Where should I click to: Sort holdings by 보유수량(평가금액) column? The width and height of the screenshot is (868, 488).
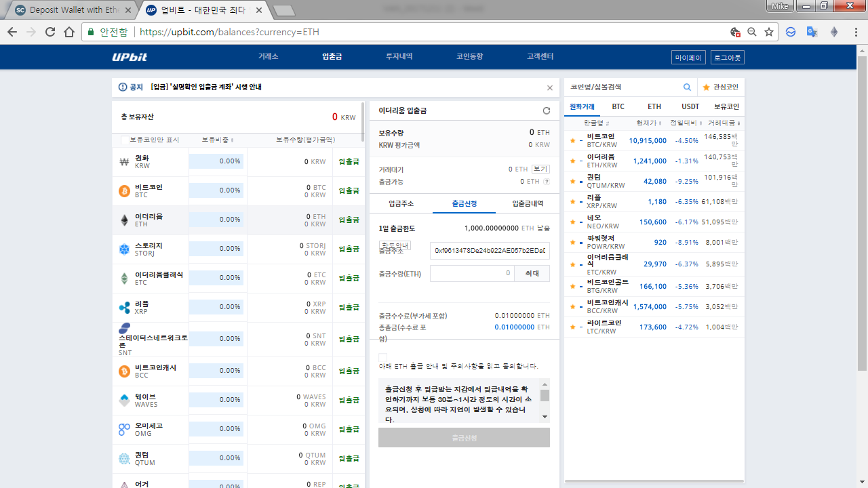305,140
